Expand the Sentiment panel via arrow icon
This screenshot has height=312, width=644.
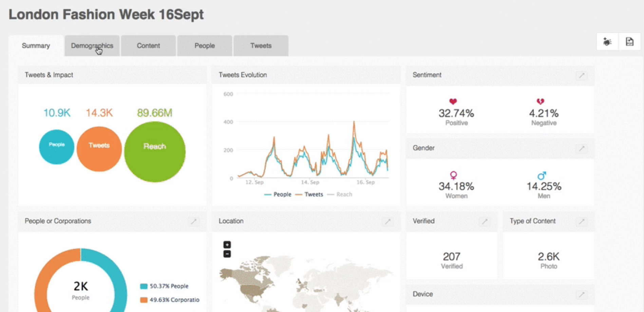click(582, 75)
